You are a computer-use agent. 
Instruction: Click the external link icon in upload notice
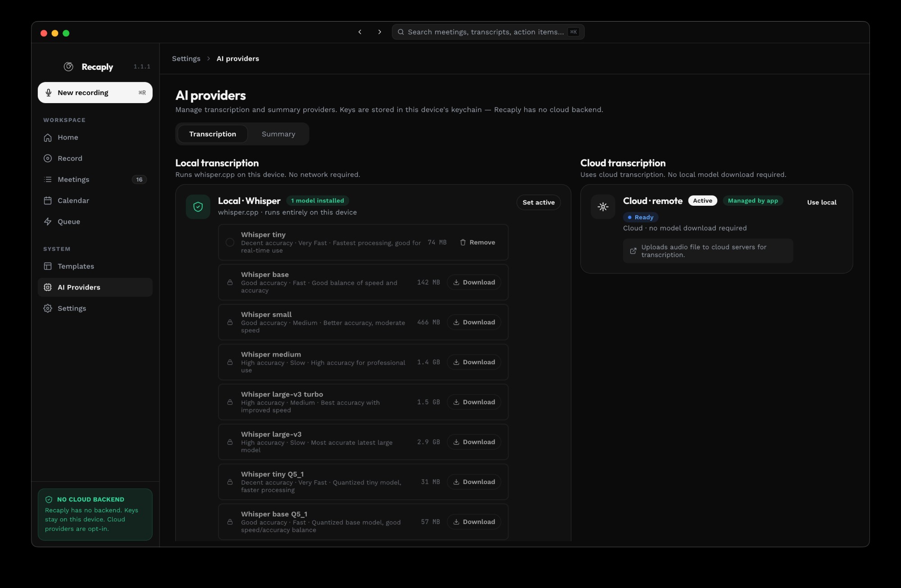633,251
